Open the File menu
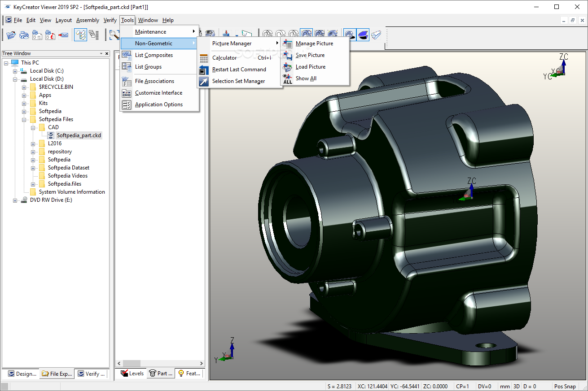This screenshot has height=391, width=588. pos(18,20)
